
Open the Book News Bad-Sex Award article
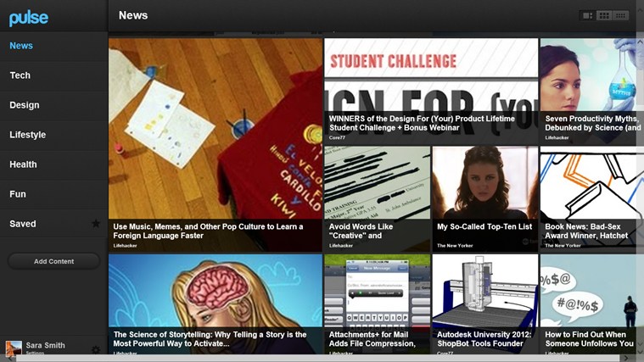tap(592, 199)
